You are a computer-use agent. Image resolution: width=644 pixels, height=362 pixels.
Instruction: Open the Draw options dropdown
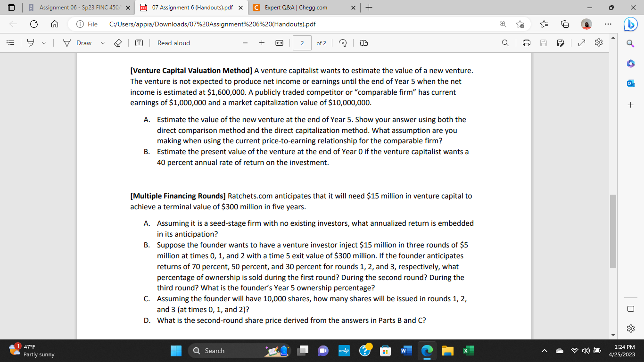tap(102, 42)
